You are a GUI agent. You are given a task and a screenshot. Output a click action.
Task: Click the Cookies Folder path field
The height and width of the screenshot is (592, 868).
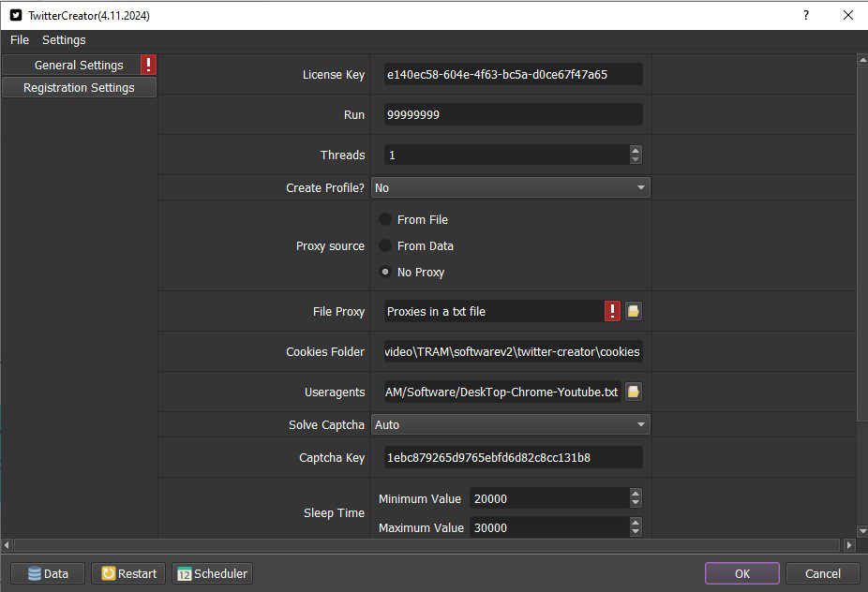click(513, 351)
